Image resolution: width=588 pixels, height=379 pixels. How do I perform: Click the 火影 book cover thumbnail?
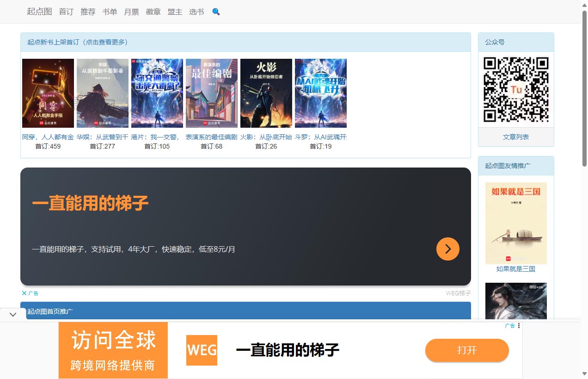coord(266,93)
